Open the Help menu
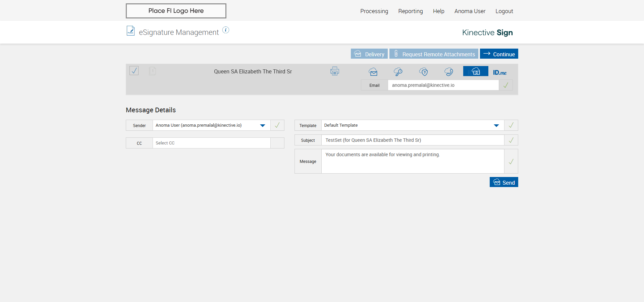 pyautogui.click(x=438, y=11)
